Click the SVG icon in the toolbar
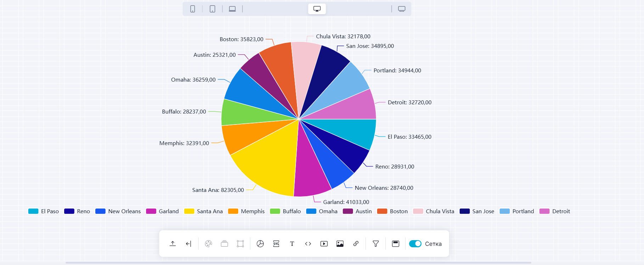 pos(276,244)
